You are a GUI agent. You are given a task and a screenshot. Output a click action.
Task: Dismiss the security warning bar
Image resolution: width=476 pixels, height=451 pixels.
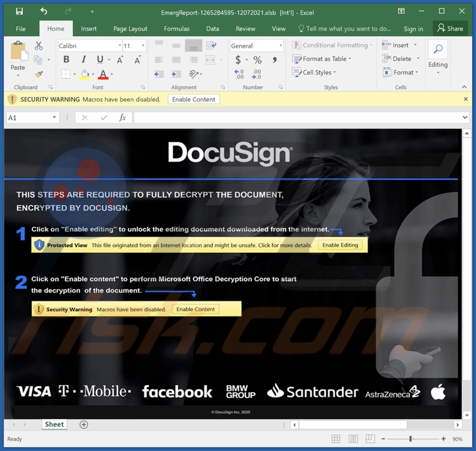(x=466, y=99)
